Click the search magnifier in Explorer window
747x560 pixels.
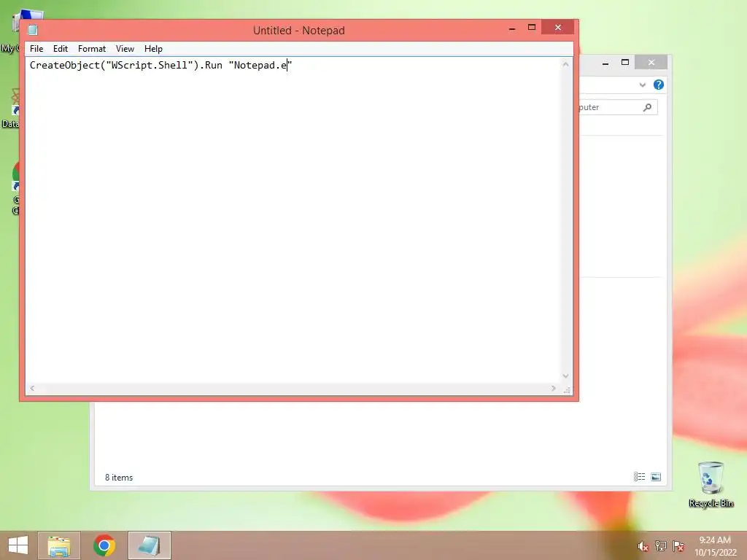(x=647, y=108)
